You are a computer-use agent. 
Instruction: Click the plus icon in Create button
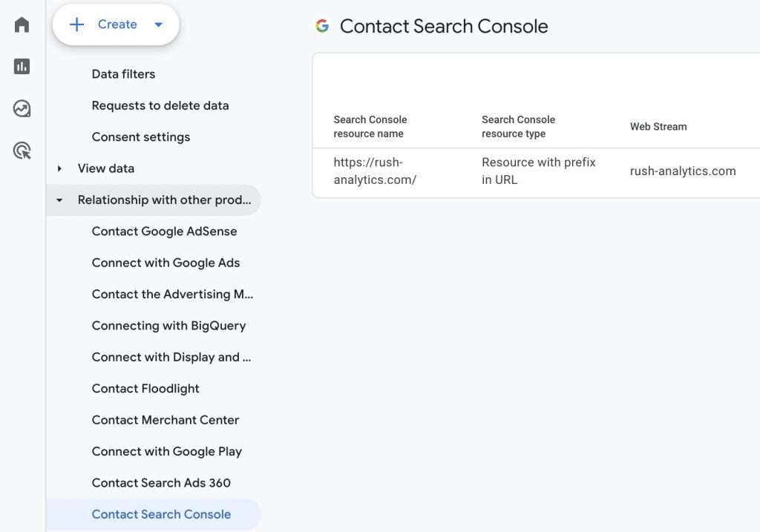pos(76,24)
